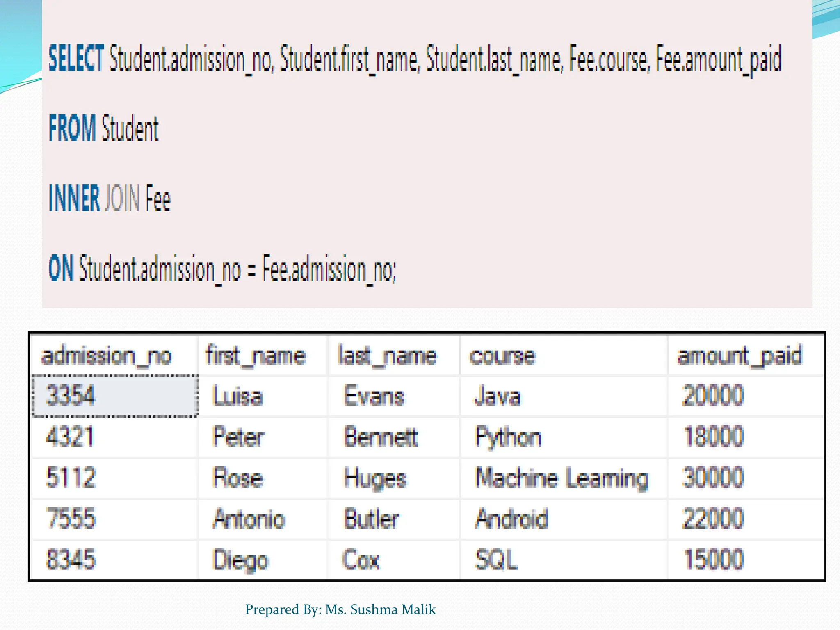Click the first_name column header

point(256,356)
